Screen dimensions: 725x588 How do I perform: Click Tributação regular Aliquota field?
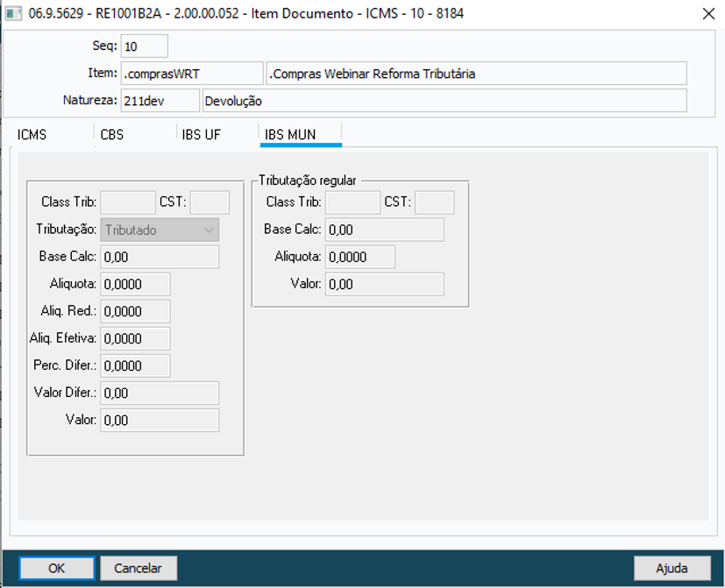tap(360, 257)
